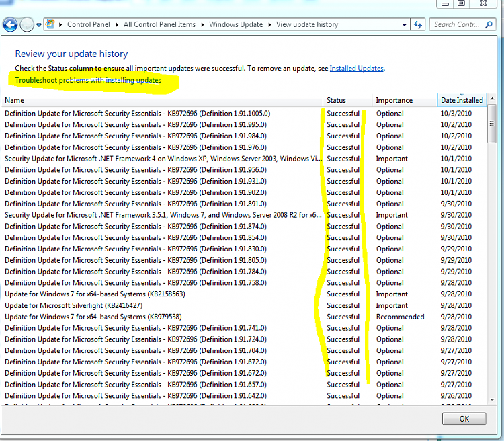Image resolution: width=504 pixels, height=441 pixels.
Task: Refresh the view update history page
Action: pyautogui.click(x=418, y=24)
